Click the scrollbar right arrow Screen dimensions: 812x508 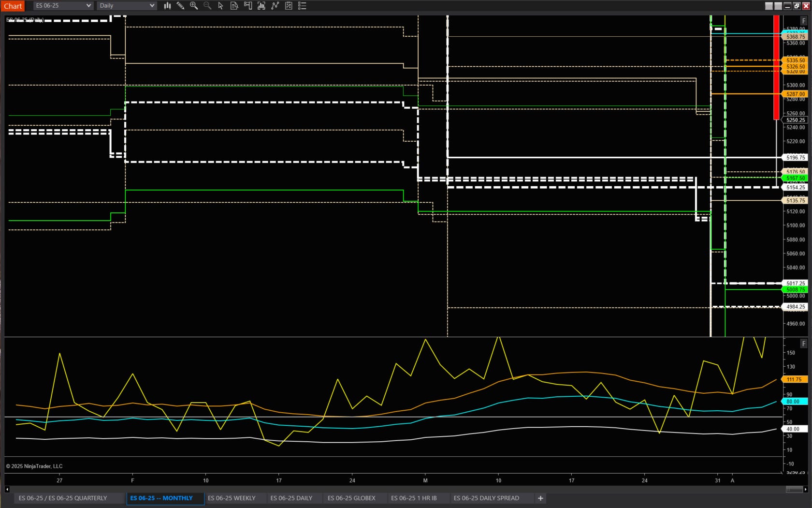click(x=805, y=489)
